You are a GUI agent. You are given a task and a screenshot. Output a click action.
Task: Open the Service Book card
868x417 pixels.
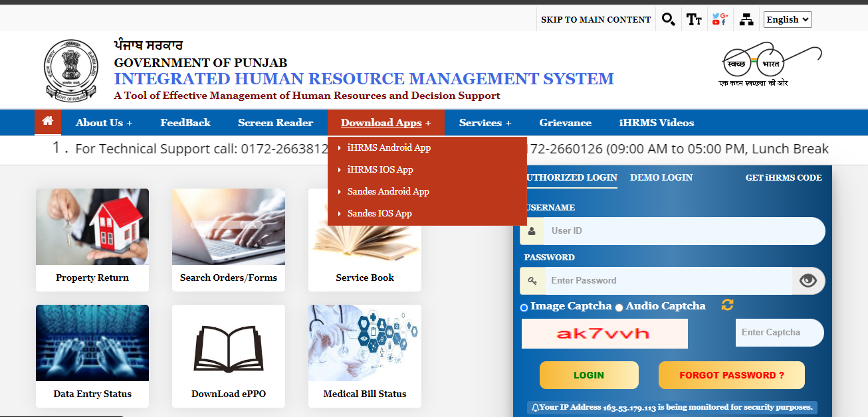tap(365, 259)
